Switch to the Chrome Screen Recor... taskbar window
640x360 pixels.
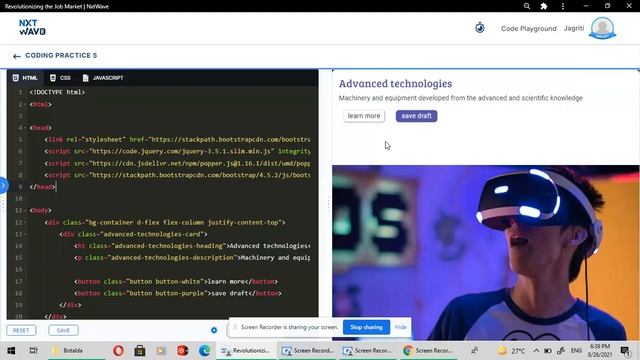[x=428, y=351]
